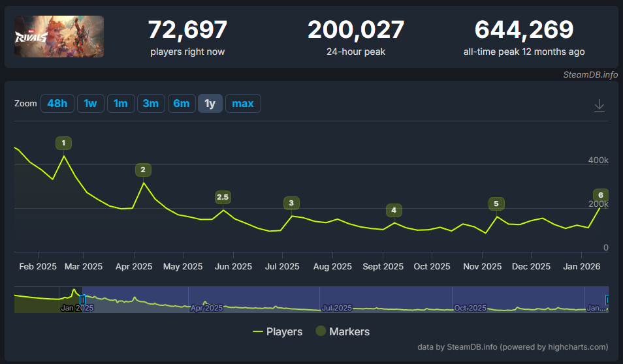The image size is (623, 364).
Task: Set zoom to 1w
Action: click(x=91, y=104)
